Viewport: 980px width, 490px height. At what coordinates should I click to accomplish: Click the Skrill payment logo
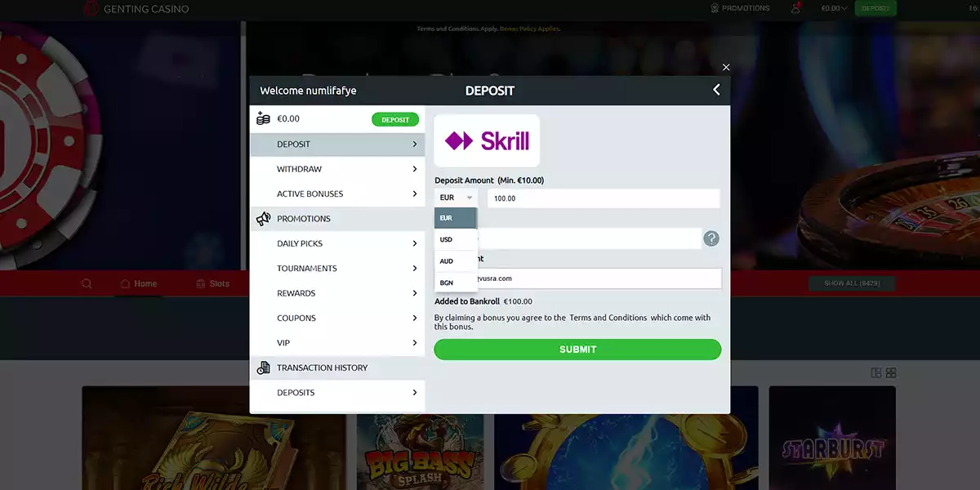[487, 140]
